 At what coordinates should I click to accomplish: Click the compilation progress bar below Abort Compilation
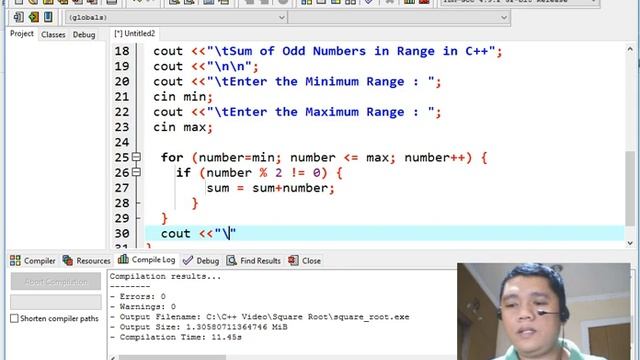tap(56, 302)
